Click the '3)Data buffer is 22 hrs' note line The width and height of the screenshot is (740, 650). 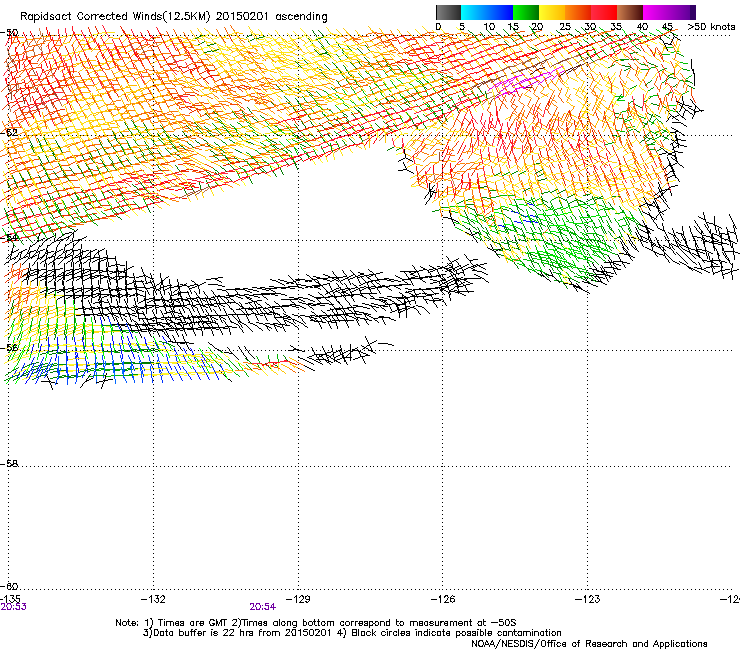coord(352,633)
